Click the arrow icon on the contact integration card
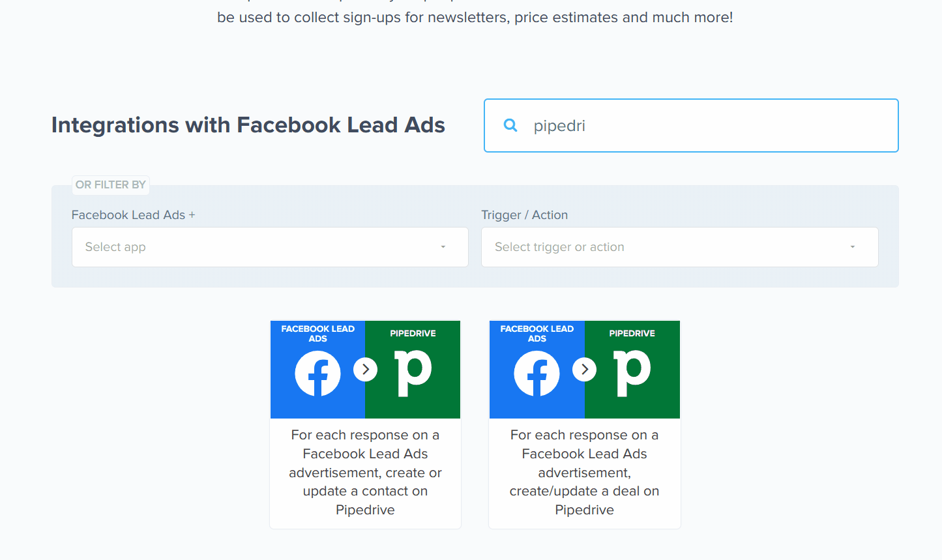 366,370
